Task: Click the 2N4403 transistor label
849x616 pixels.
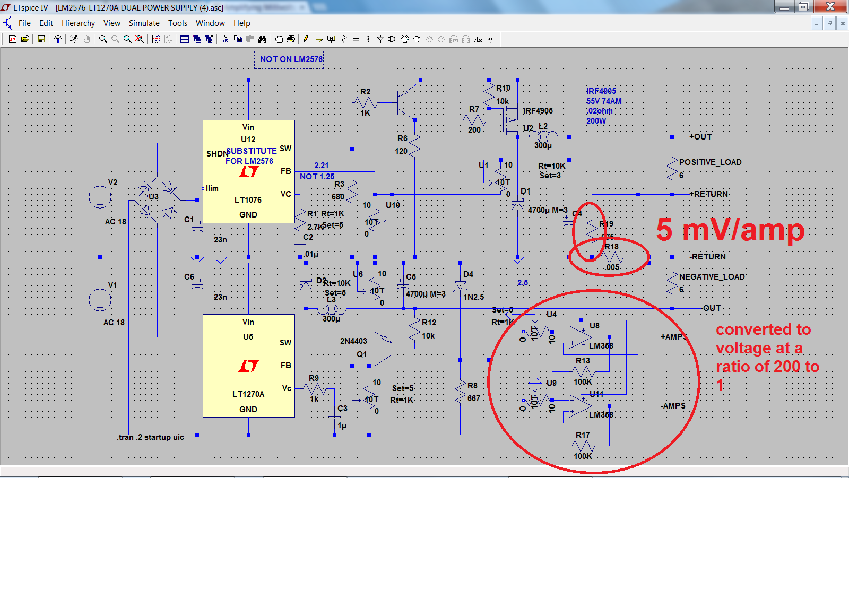Action: click(353, 341)
